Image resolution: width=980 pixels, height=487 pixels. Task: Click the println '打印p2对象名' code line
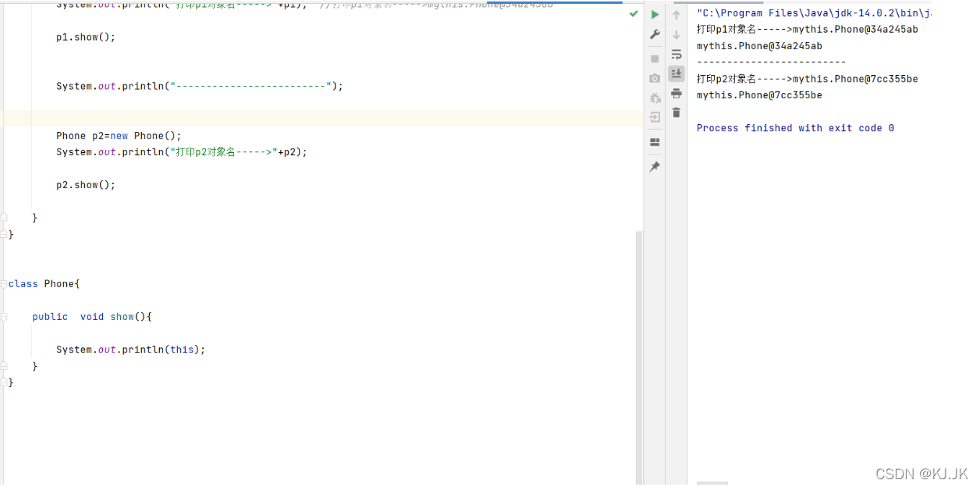pyautogui.click(x=182, y=152)
